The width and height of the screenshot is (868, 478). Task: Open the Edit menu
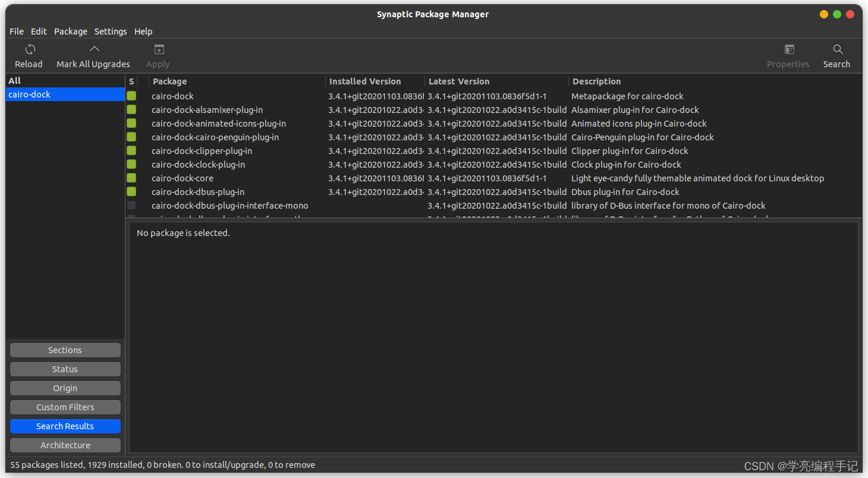pyautogui.click(x=39, y=32)
